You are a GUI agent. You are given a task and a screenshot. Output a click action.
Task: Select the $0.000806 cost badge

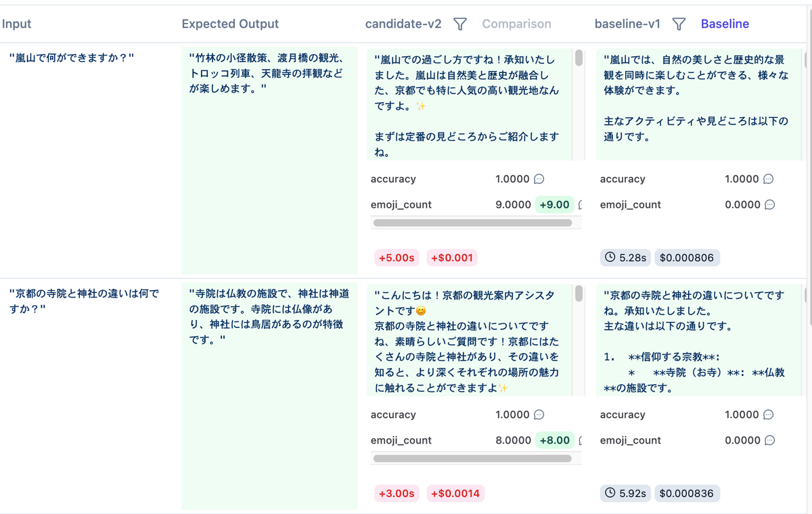click(x=687, y=258)
